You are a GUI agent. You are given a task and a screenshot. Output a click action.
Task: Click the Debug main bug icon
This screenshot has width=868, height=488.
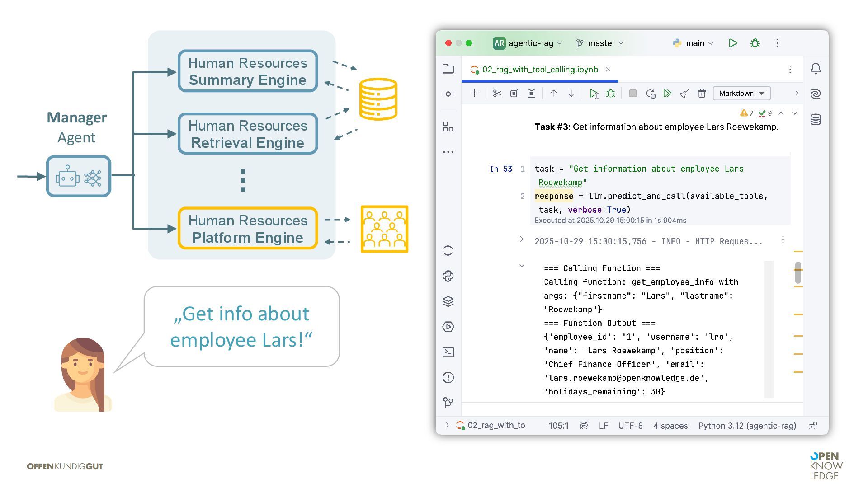[x=755, y=43]
